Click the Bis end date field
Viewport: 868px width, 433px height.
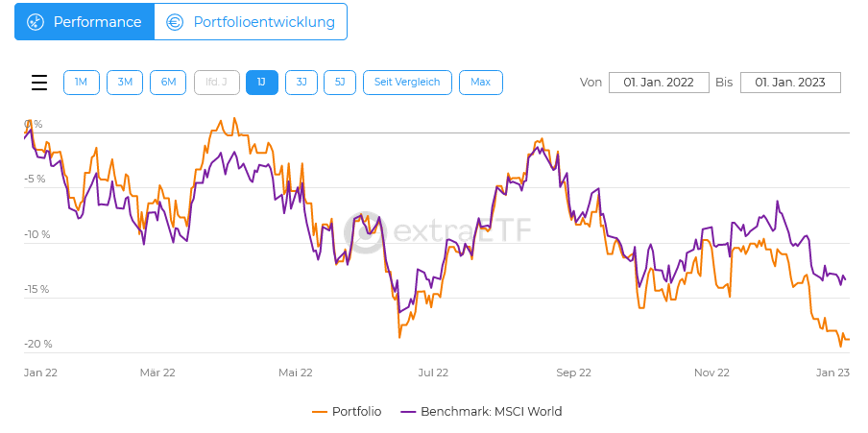pos(790,83)
